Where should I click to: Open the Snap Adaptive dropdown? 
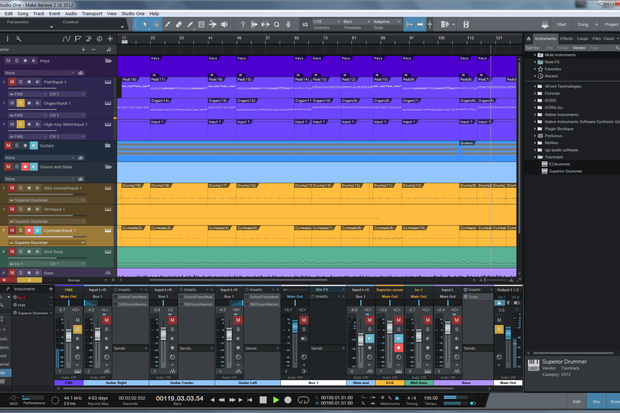click(x=387, y=21)
